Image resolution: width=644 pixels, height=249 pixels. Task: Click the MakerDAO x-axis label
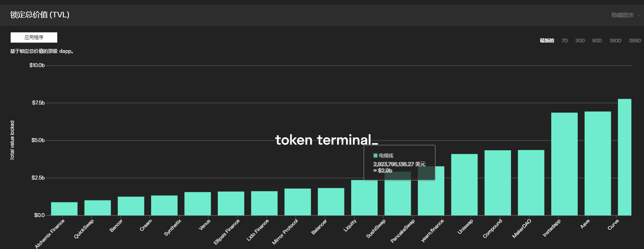(x=522, y=228)
